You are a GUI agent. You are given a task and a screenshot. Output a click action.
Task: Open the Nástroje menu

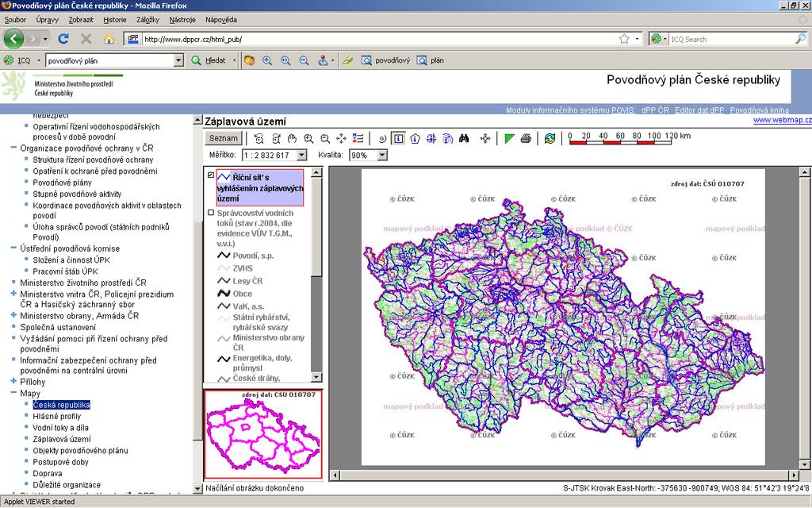(182, 20)
